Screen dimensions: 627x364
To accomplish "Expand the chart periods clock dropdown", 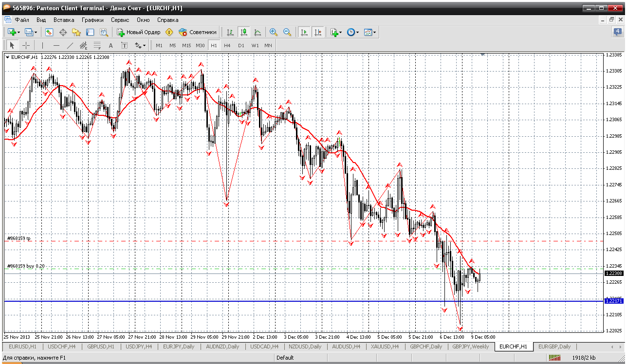I will point(353,32).
